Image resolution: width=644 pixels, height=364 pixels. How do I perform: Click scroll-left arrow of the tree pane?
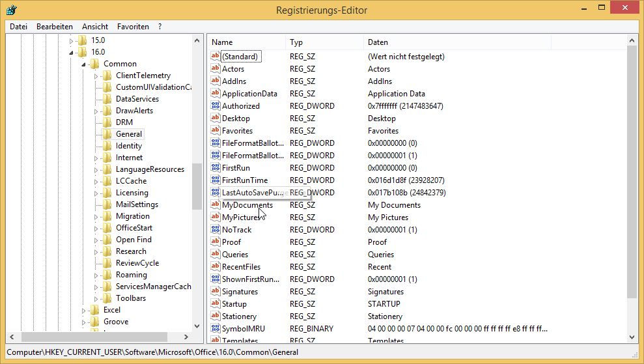[12, 337]
